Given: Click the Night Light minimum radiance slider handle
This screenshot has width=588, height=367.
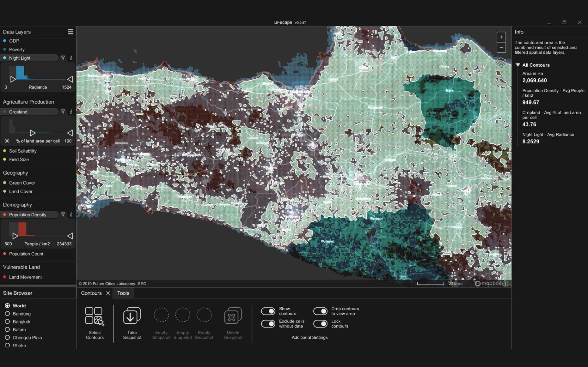Looking at the screenshot, I should pos(13,79).
